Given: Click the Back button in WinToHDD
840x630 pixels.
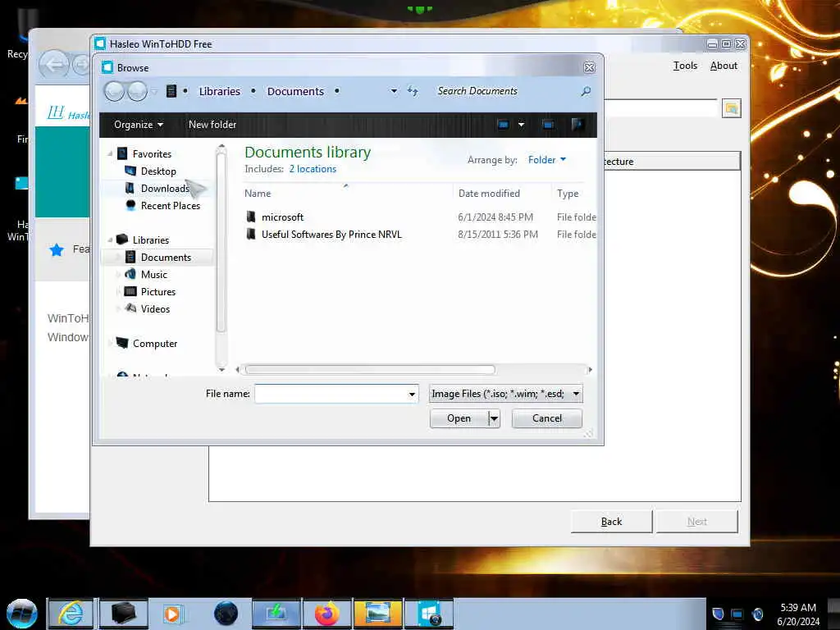Looking at the screenshot, I should pos(611,521).
